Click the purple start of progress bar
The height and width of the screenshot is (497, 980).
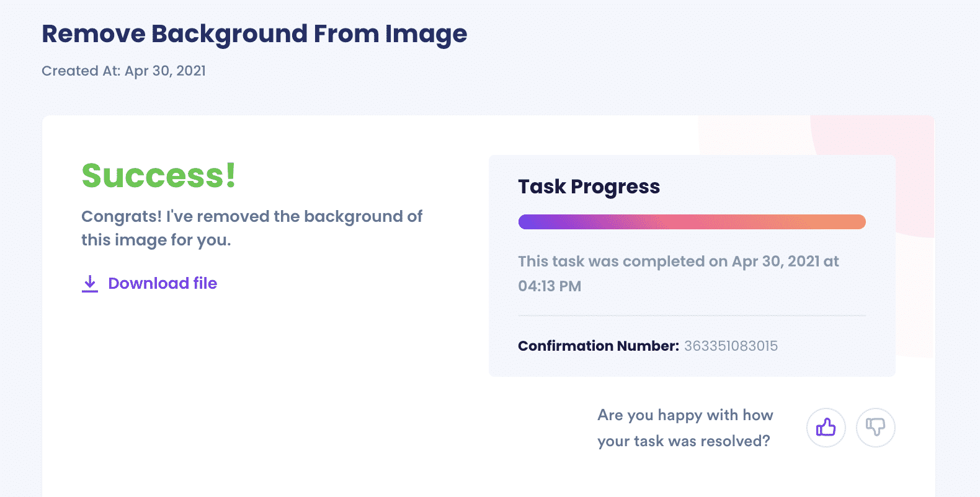point(533,222)
